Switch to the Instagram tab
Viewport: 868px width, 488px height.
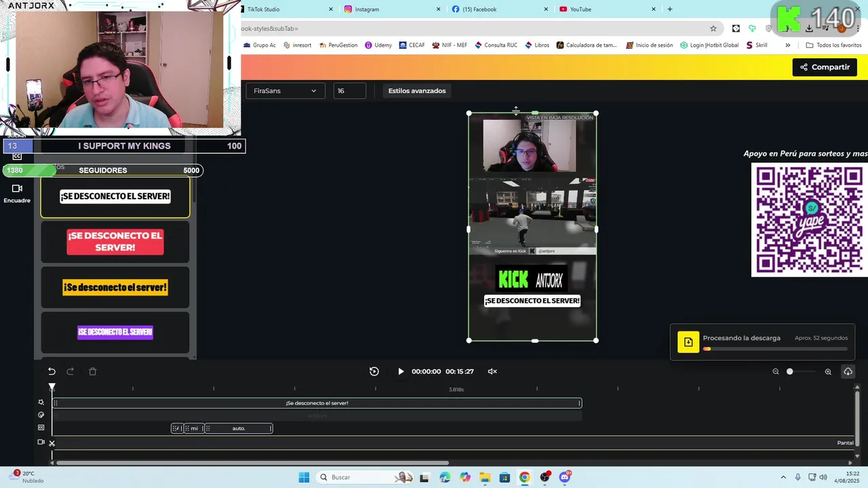(391, 9)
